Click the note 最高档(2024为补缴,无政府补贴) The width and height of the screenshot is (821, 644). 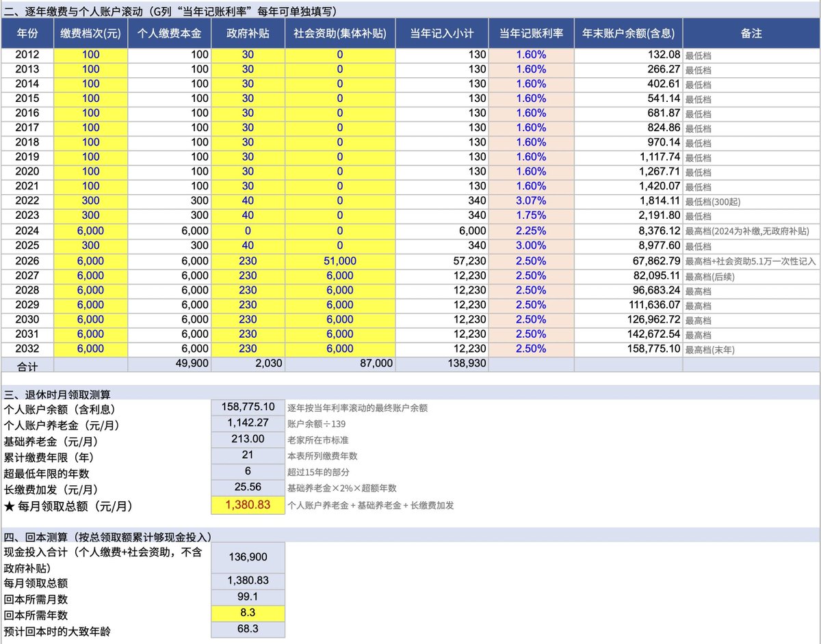click(746, 231)
